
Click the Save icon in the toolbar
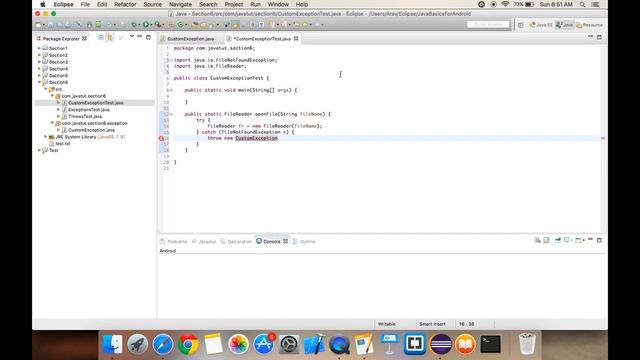click(51, 25)
